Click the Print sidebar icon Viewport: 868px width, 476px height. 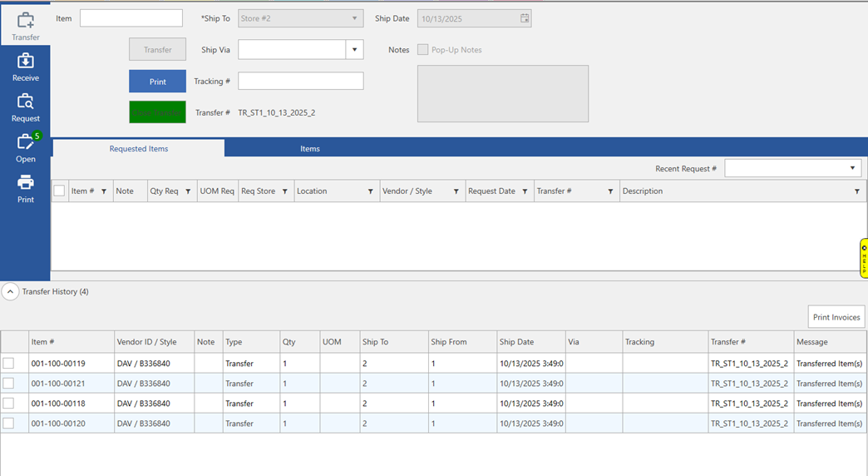pos(26,187)
